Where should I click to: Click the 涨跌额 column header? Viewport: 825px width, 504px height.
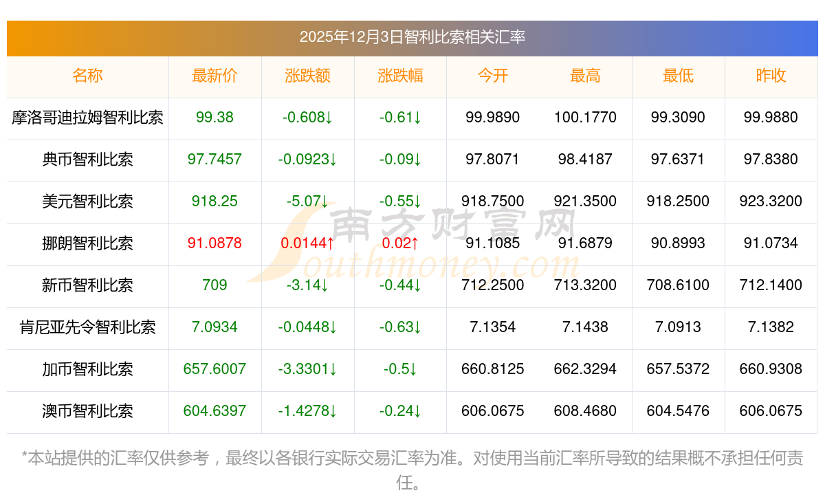point(307,76)
